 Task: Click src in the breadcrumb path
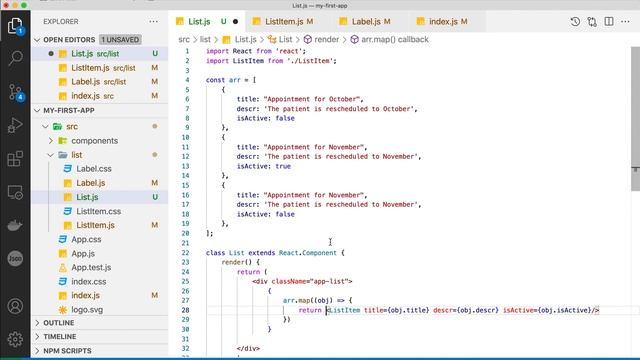[184, 40]
